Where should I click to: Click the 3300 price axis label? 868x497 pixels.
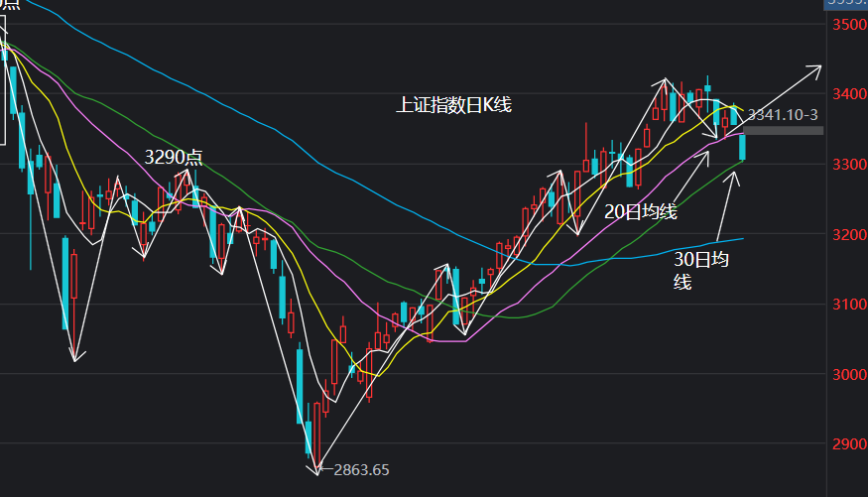[850, 165]
